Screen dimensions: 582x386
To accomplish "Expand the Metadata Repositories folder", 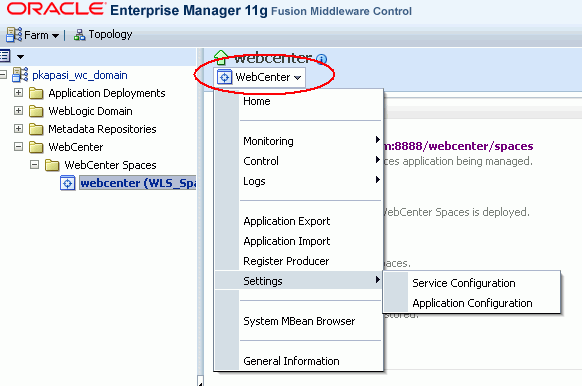I will point(18,128).
